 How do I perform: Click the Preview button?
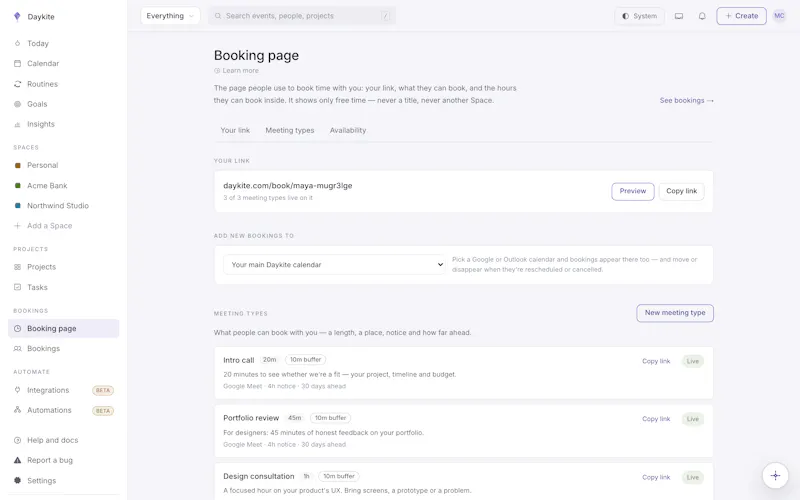tap(633, 191)
